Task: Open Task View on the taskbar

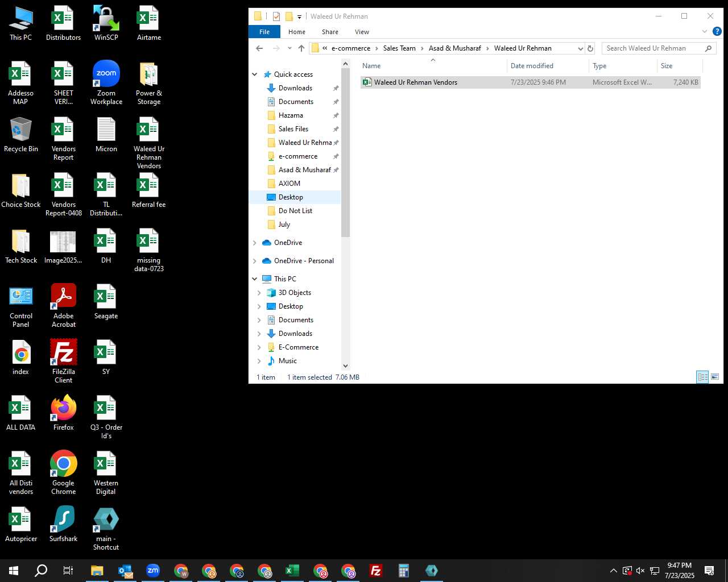Action: coord(68,571)
